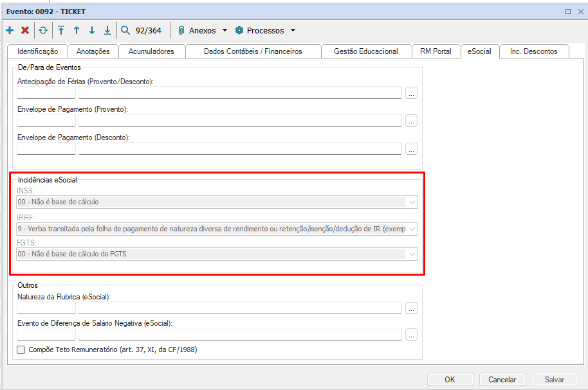Click Evento de Diferença de Salário Negativa description field
This screenshot has width=588, height=390.
(240, 334)
